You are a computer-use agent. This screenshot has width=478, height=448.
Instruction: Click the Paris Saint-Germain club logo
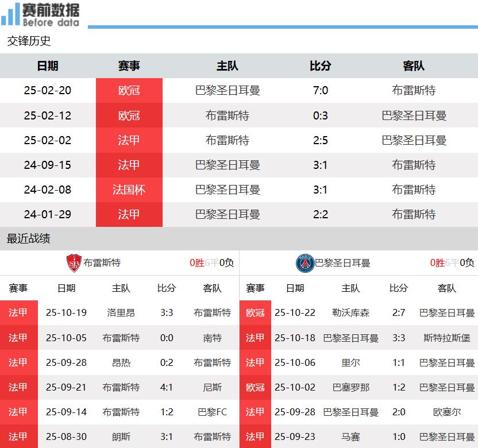pyautogui.click(x=305, y=263)
